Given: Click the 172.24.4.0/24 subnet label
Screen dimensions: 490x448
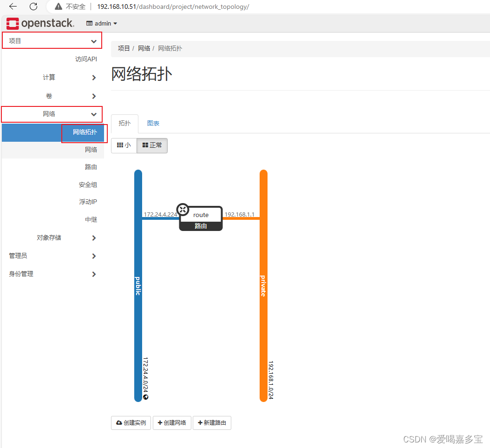Looking at the screenshot, I should click(x=146, y=375).
